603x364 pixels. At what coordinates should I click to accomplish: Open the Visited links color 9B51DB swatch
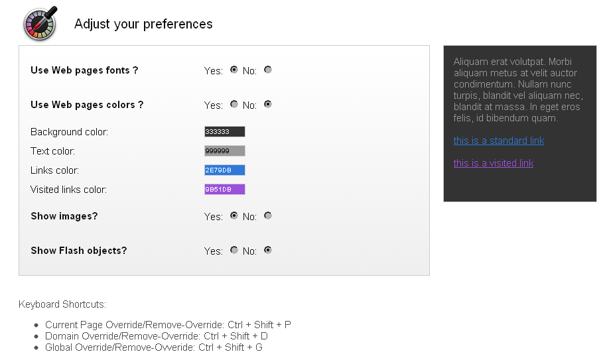(x=225, y=190)
